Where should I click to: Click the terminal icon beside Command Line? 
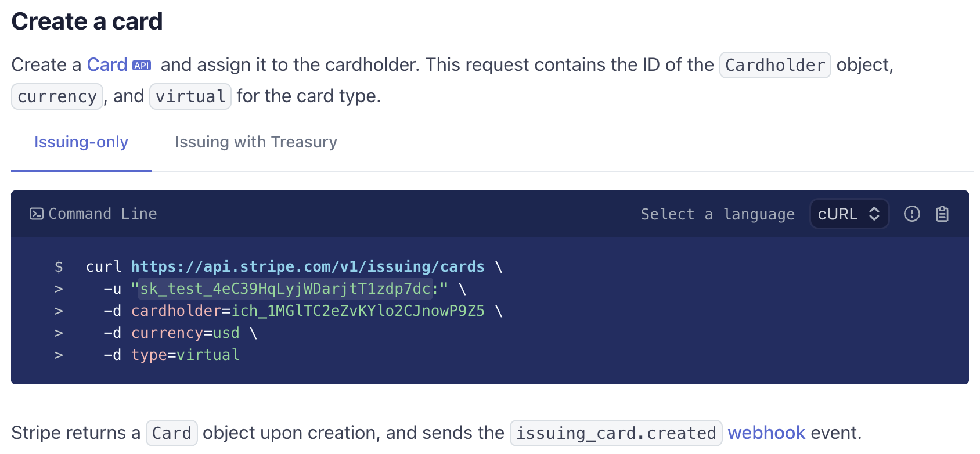pyautogui.click(x=36, y=214)
